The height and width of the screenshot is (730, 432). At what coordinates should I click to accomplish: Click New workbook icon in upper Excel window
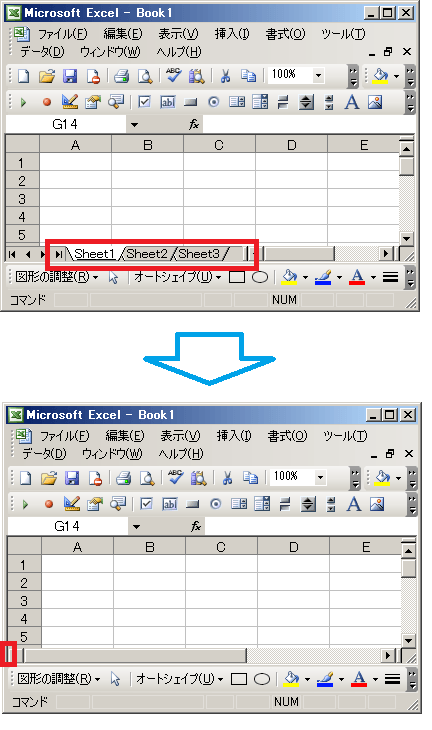[x=23, y=76]
